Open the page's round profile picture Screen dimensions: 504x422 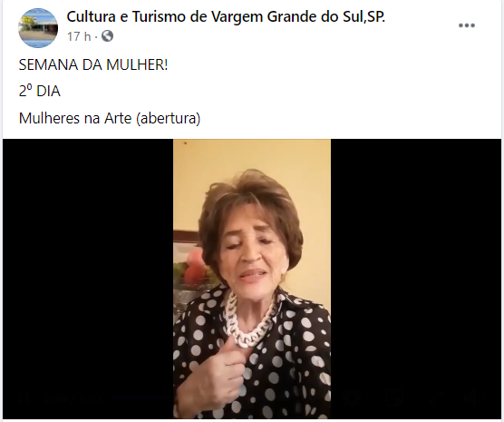[x=38, y=28]
